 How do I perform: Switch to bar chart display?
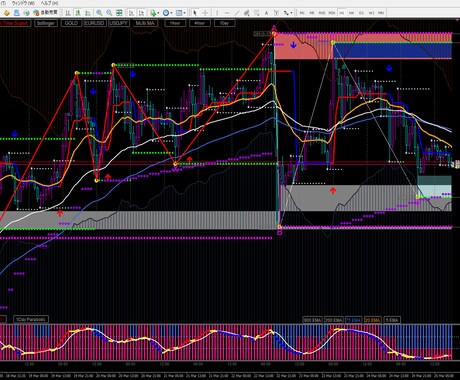point(68,13)
